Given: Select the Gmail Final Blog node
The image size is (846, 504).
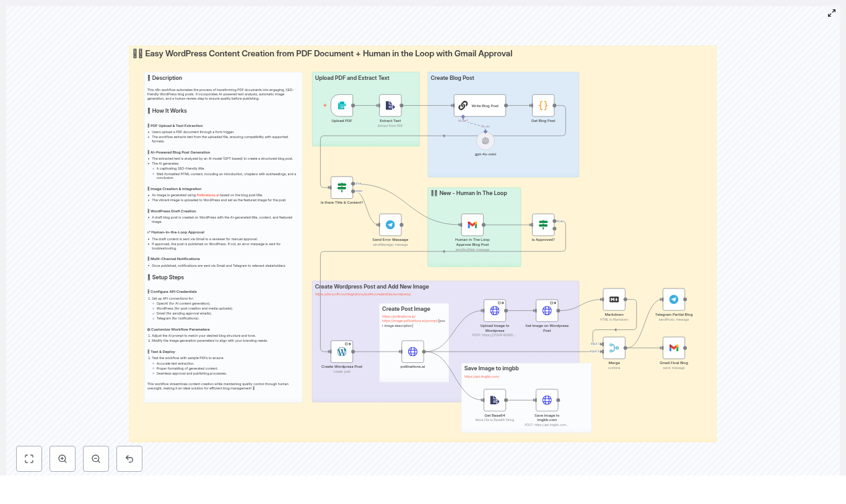Looking at the screenshot, I should click(673, 348).
